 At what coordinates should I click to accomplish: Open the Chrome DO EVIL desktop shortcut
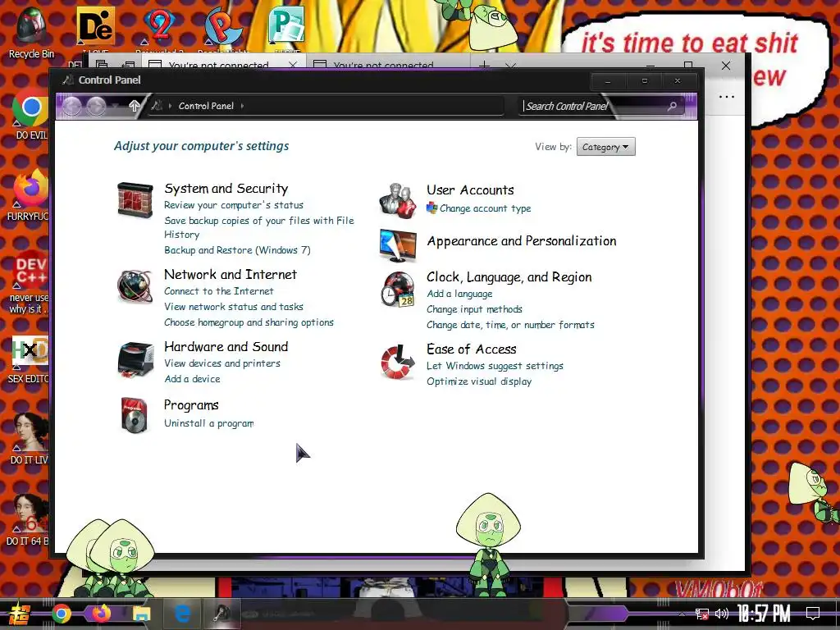point(30,115)
